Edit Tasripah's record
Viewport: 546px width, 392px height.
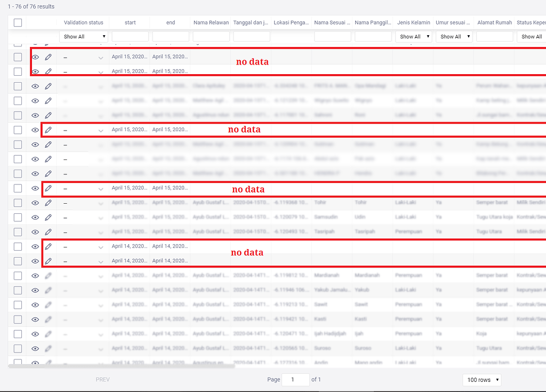(x=49, y=231)
